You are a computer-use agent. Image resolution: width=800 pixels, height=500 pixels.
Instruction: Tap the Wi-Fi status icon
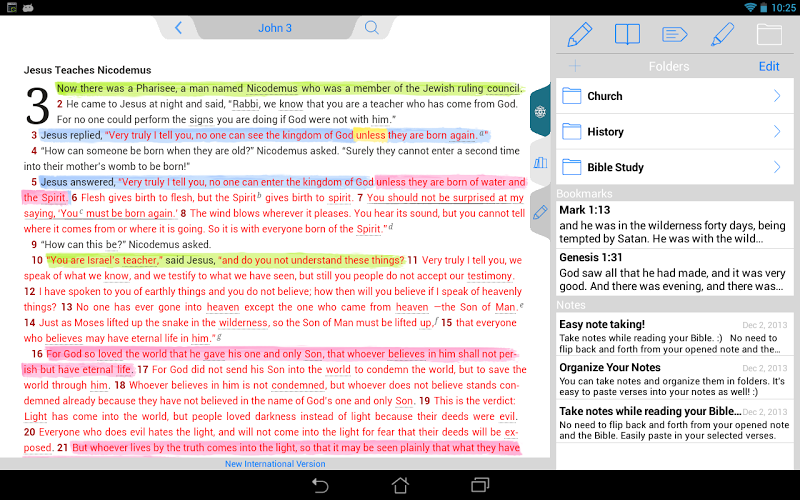pos(749,7)
